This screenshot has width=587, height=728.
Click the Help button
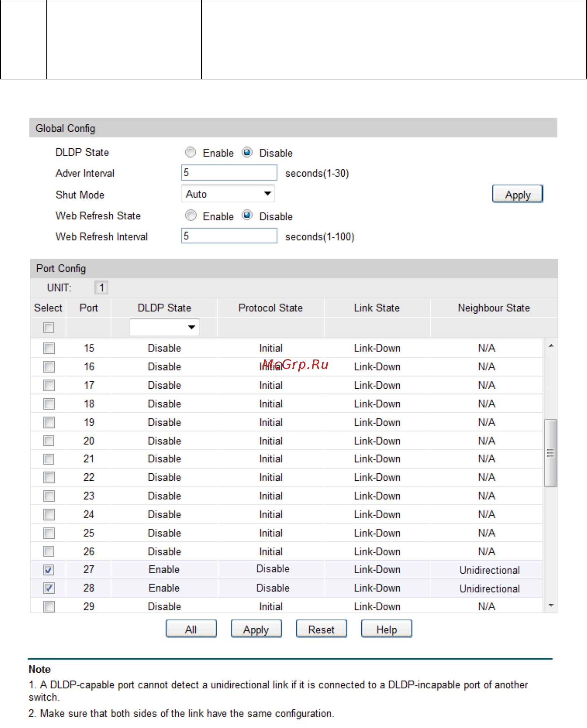pos(387,629)
